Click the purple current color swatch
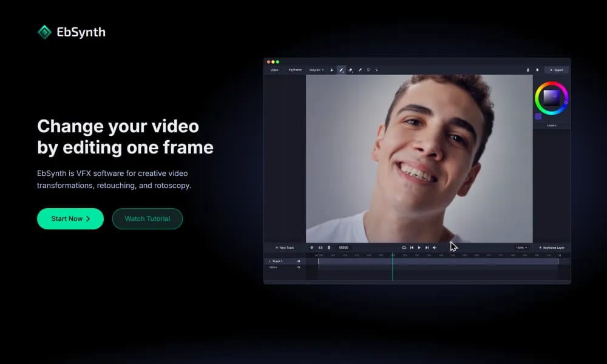Screen dimensions: 607x364 point(538,116)
